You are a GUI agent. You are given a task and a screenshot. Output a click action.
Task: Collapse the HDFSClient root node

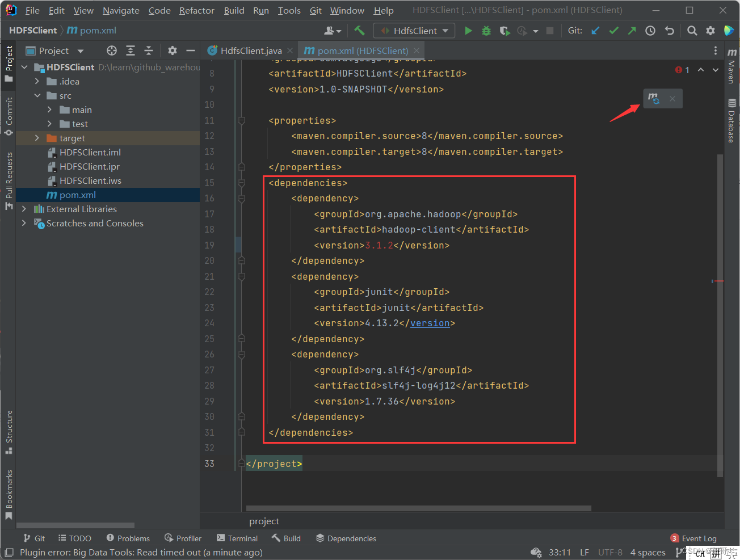click(24, 67)
